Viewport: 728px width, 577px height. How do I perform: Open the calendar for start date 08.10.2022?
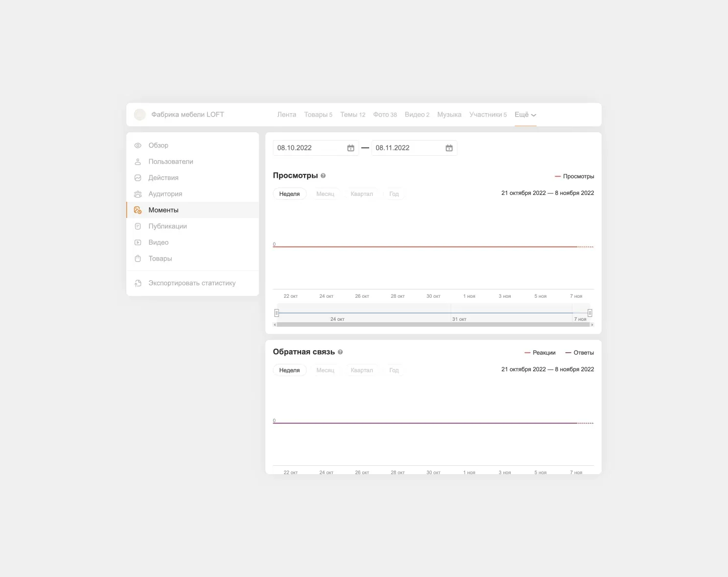(x=351, y=148)
